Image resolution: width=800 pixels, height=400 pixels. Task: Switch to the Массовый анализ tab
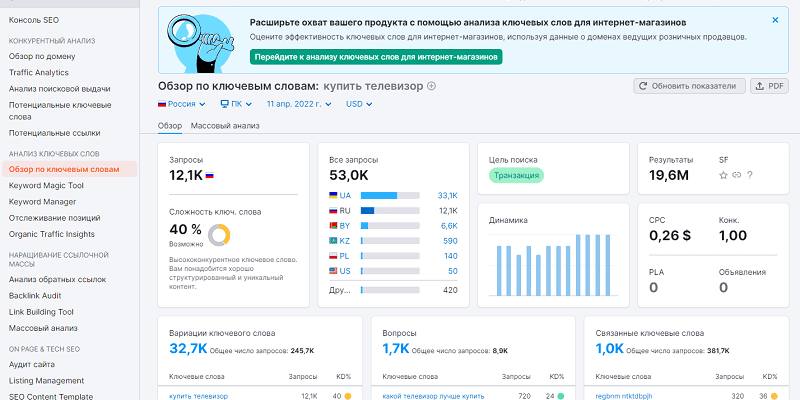pyautogui.click(x=225, y=126)
